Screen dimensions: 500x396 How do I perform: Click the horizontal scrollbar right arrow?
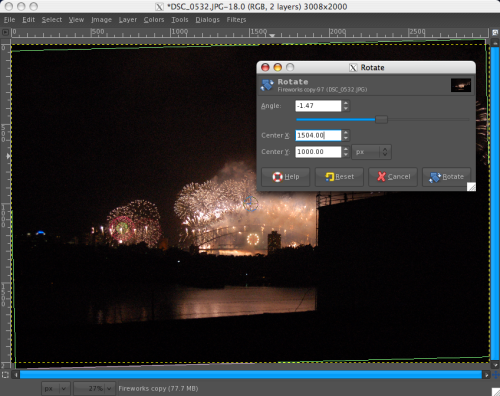click(x=486, y=375)
